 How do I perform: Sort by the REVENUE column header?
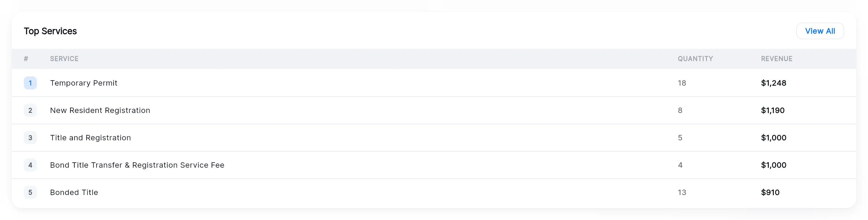tap(776, 59)
